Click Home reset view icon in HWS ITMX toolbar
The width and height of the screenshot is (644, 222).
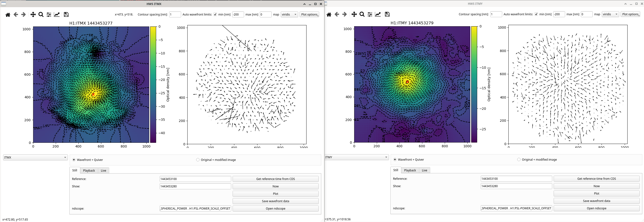8,15
